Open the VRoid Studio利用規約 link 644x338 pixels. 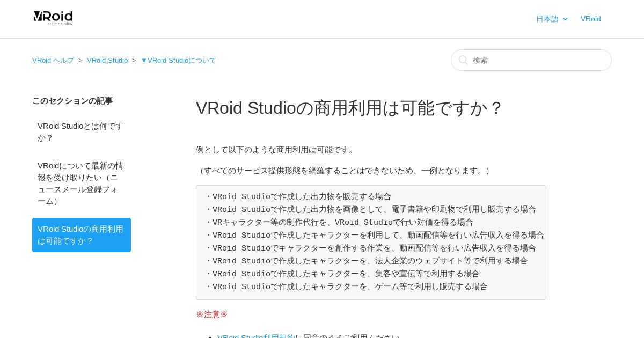click(x=256, y=336)
